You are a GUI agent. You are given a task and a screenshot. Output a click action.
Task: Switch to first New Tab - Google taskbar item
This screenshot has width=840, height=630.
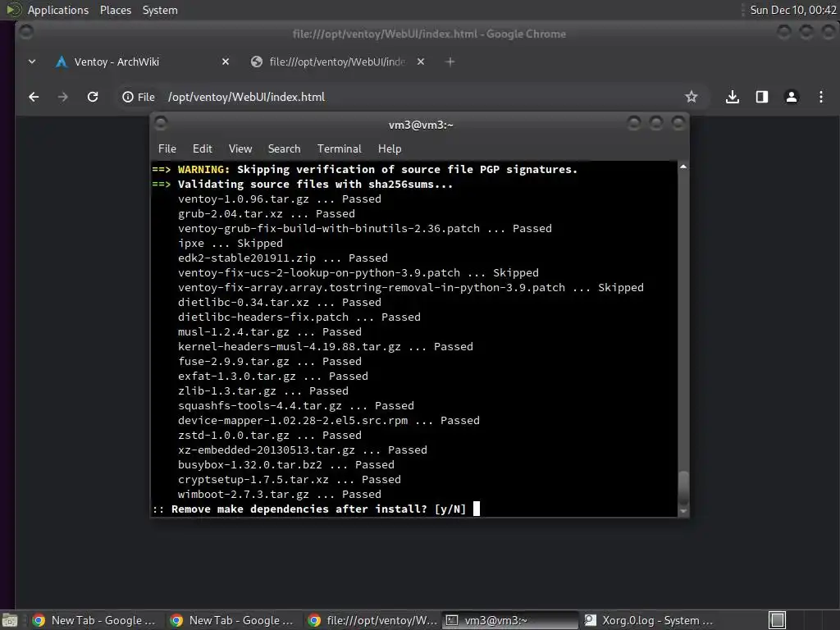tap(94, 620)
